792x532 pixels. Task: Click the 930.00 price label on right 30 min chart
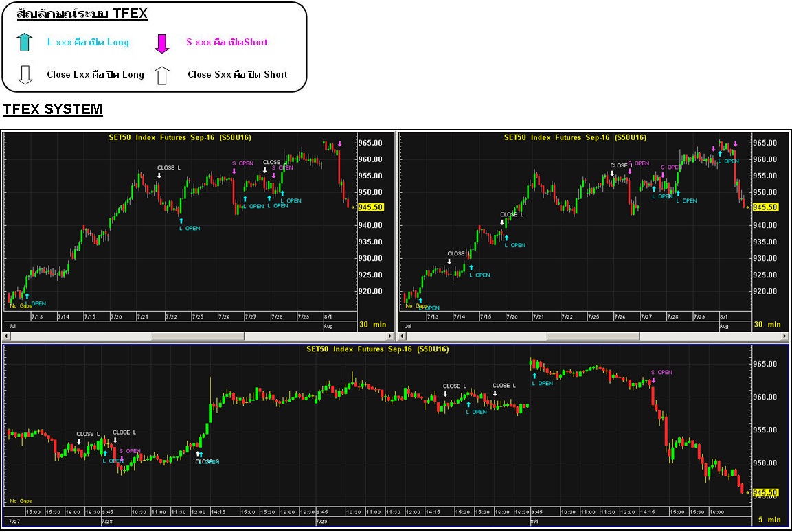pyautogui.click(x=765, y=258)
